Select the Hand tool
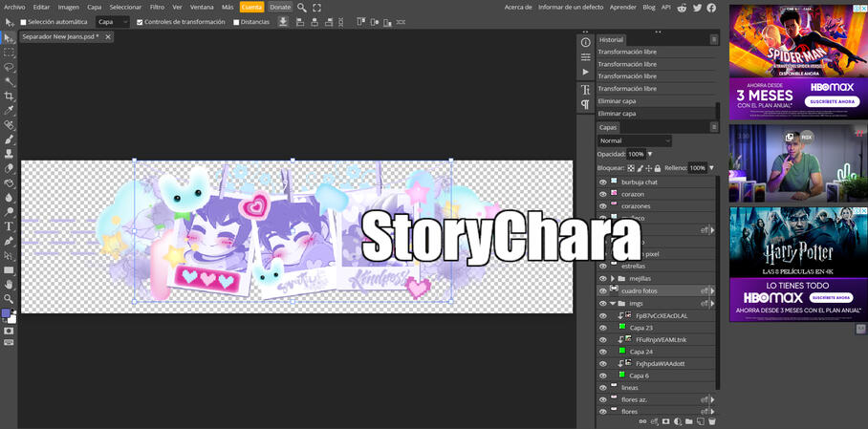 coord(10,284)
